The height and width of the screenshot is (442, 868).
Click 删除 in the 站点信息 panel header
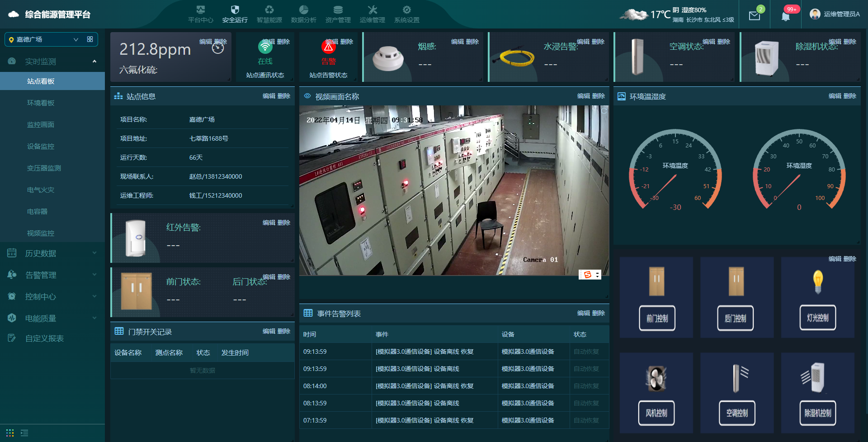point(283,96)
